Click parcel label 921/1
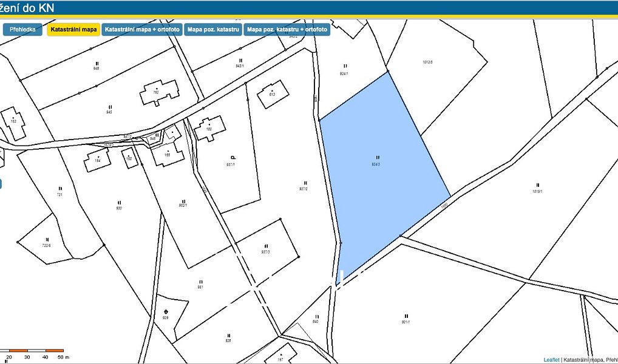Screen dimensions: 618x364 406,322
